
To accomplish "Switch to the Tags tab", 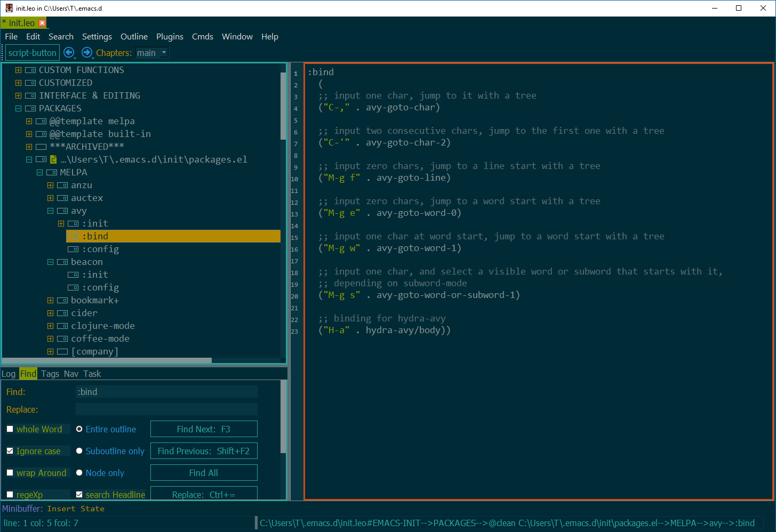I will coord(50,374).
